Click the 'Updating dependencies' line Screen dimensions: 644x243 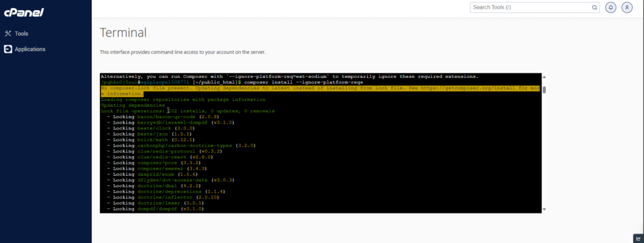[133, 105]
